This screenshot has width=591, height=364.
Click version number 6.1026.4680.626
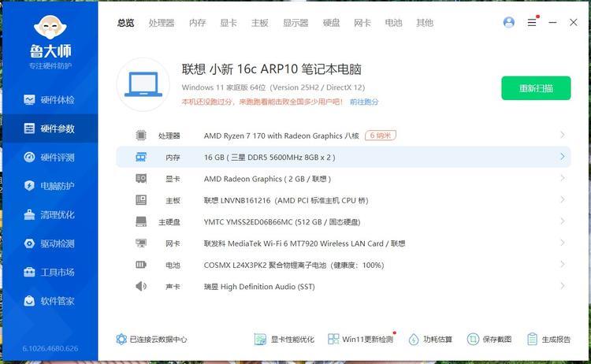[x=50, y=348]
